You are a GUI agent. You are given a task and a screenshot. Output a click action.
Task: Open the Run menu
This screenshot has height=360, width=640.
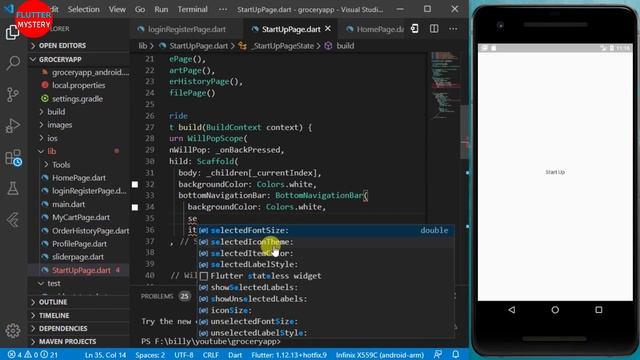[161, 9]
